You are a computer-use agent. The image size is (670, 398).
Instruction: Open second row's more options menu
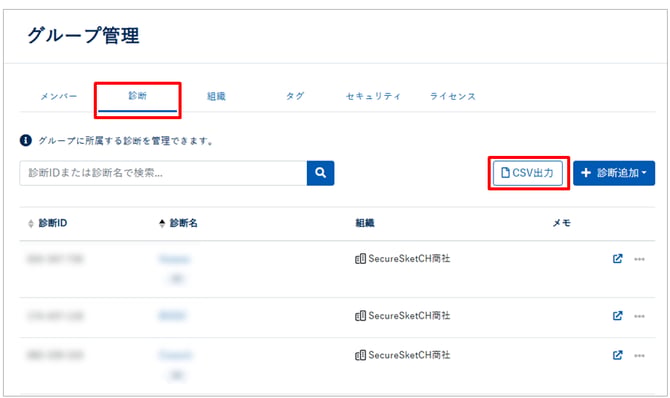[639, 316]
